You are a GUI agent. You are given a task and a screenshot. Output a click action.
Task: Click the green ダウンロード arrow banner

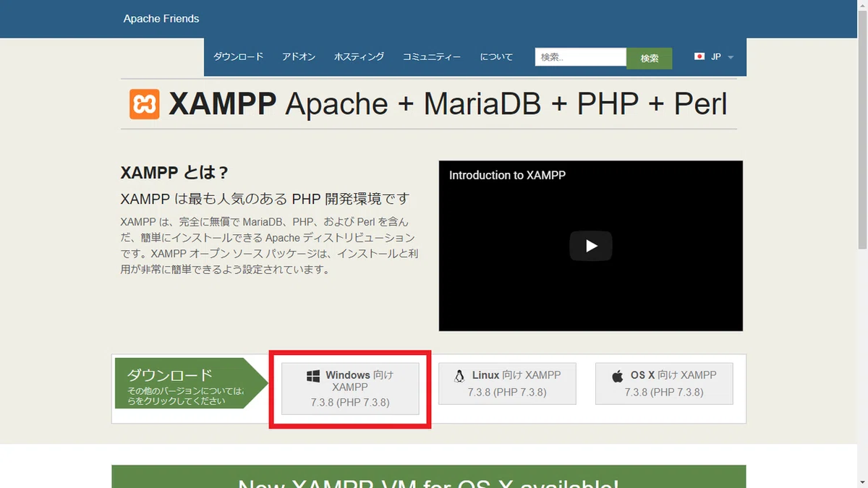(x=192, y=383)
